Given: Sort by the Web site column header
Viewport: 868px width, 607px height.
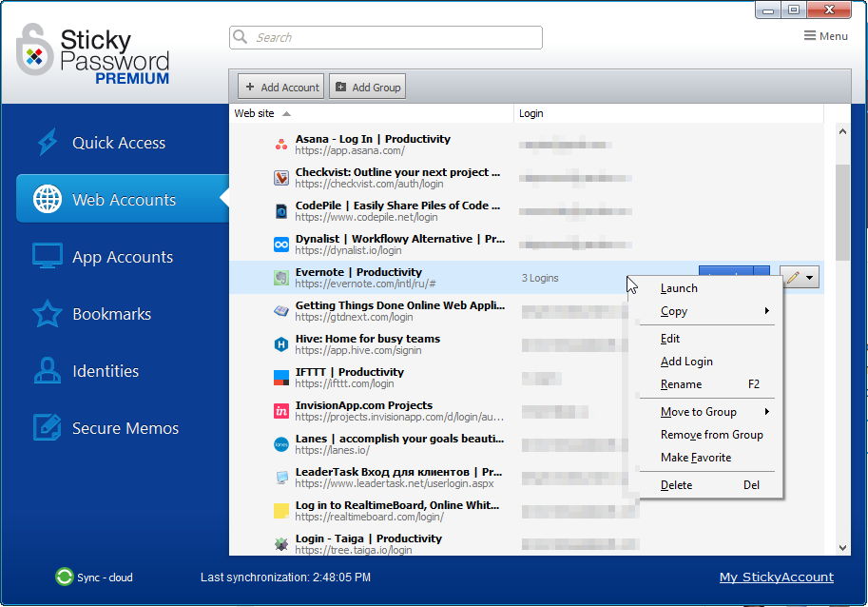Looking at the screenshot, I should point(372,113).
